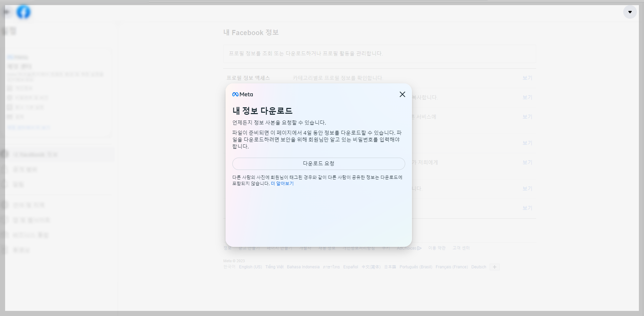This screenshot has width=644, height=316.
Task: Switch language to Tiếng Việt
Action: [274, 267]
